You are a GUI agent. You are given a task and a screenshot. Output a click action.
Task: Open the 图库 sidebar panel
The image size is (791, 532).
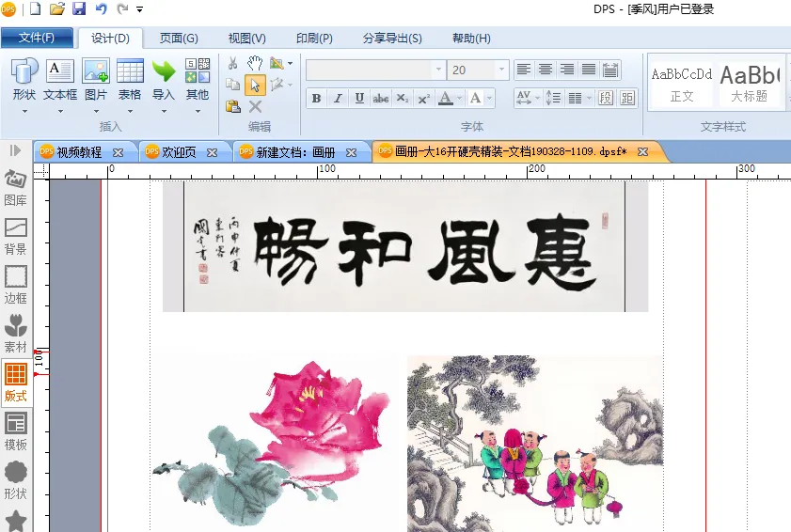[x=15, y=189]
